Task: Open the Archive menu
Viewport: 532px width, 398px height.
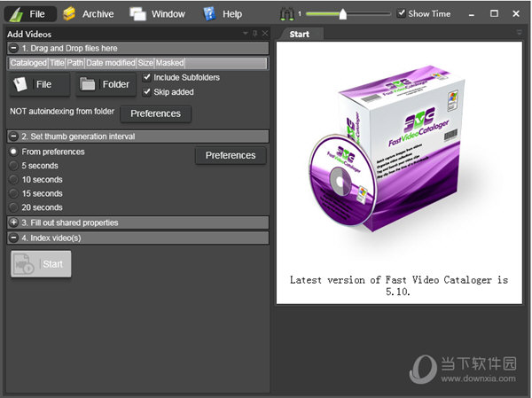Action: pos(89,14)
